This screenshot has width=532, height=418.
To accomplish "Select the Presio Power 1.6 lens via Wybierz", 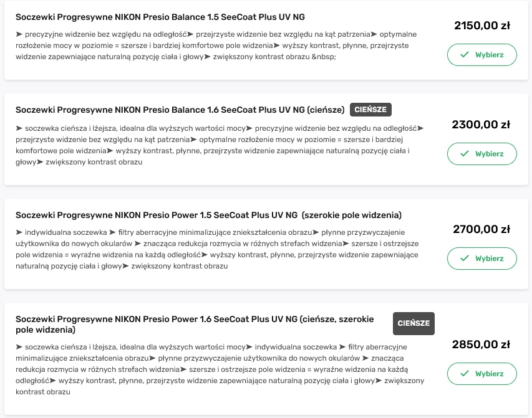I will 482,373.
